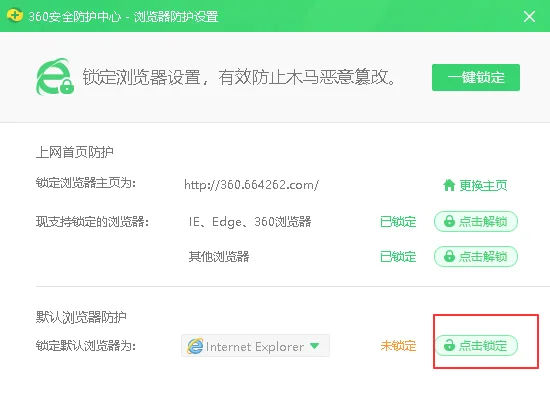Click the 更换主页 change homepage link
Viewport: 550px width, 395px height.
tap(475, 185)
